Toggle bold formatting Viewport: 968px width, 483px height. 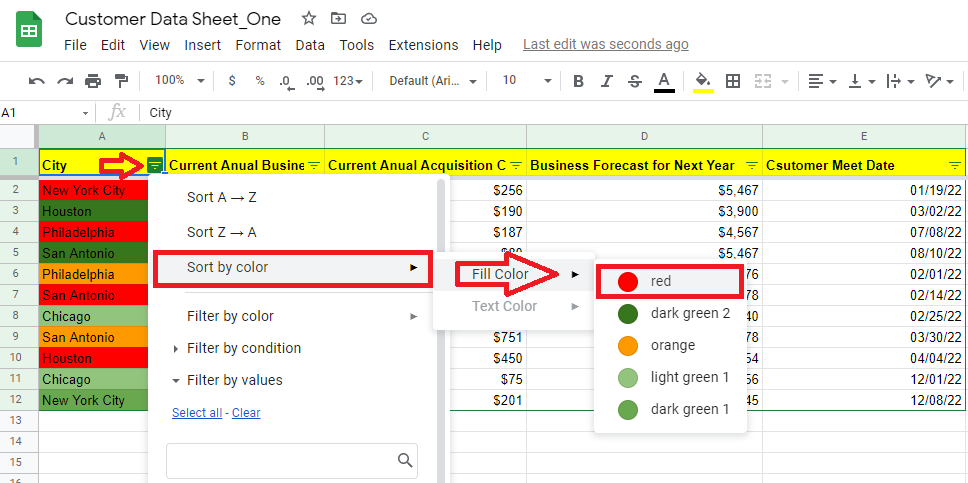[x=578, y=81]
